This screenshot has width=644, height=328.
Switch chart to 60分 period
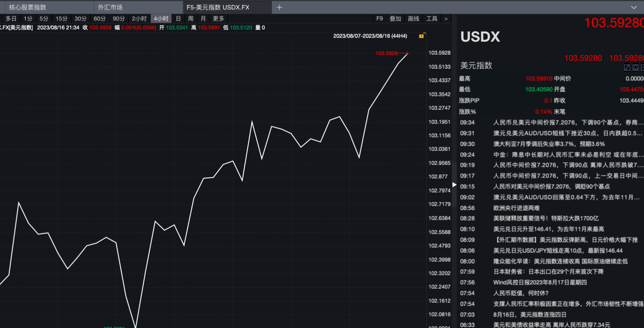100,19
